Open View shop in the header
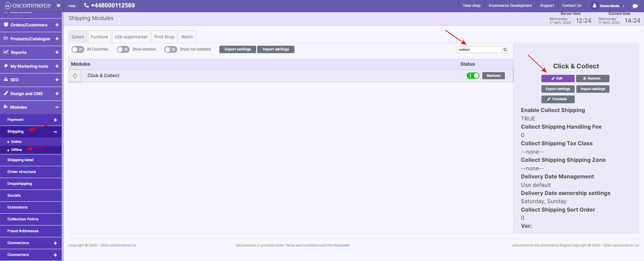 pyautogui.click(x=472, y=5)
